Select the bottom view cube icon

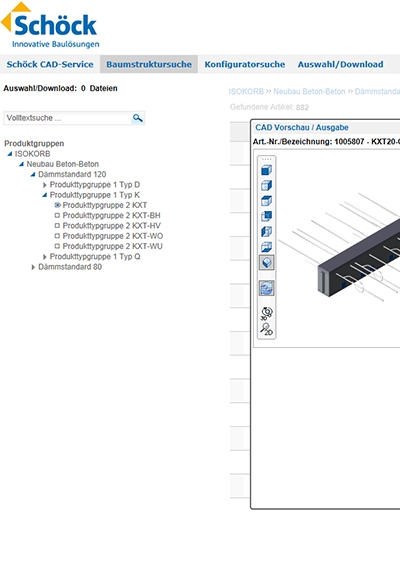(x=266, y=247)
